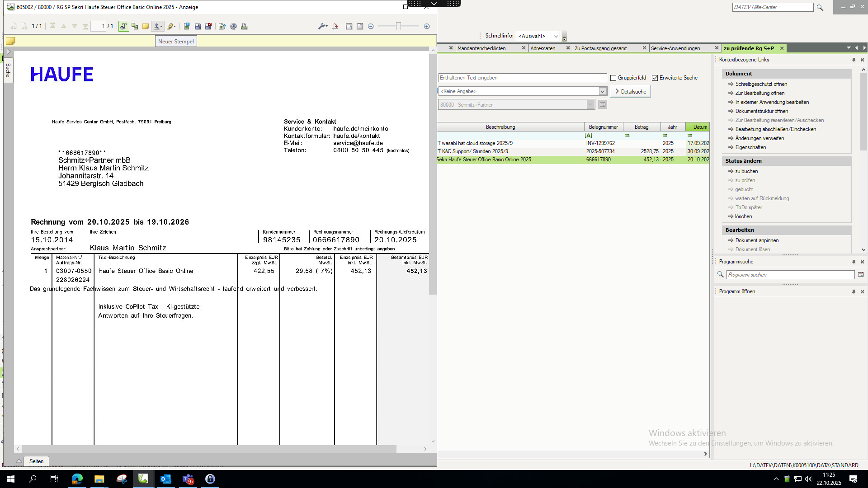The image size is (868, 488).
Task: Click the zoom in plus icon
Action: (x=427, y=26)
